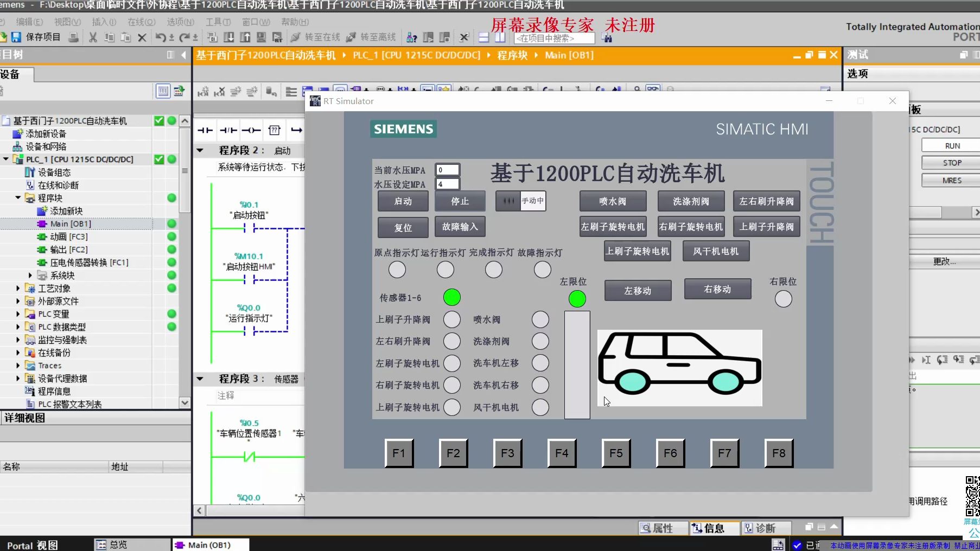This screenshot has width=980, height=551.
Task: Click the compile icon in toolbar
Action: (212, 37)
